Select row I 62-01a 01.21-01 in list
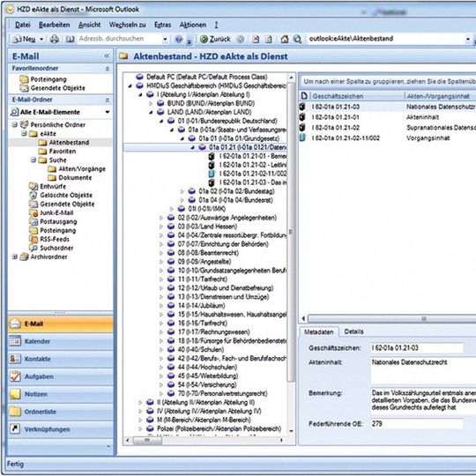The height and width of the screenshot is (476, 476). [387, 117]
